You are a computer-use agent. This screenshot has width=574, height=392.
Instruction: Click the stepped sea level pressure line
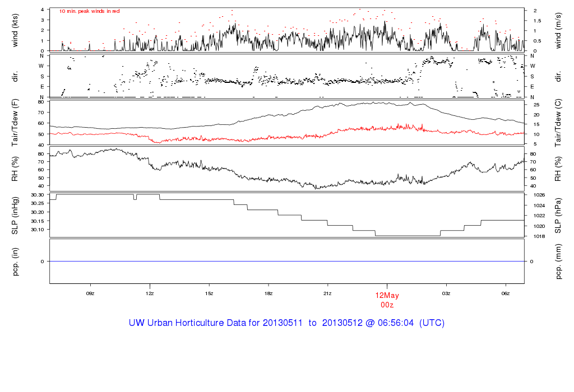pyautogui.click(x=287, y=215)
